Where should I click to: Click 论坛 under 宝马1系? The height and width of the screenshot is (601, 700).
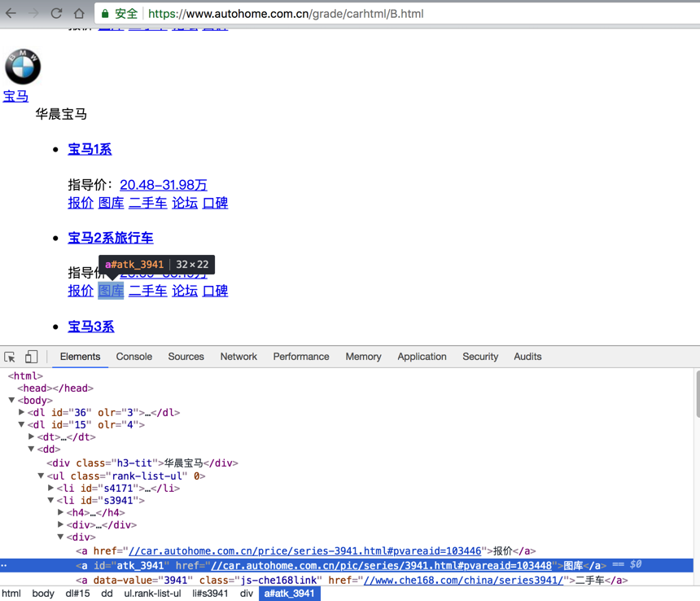[x=185, y=203]
